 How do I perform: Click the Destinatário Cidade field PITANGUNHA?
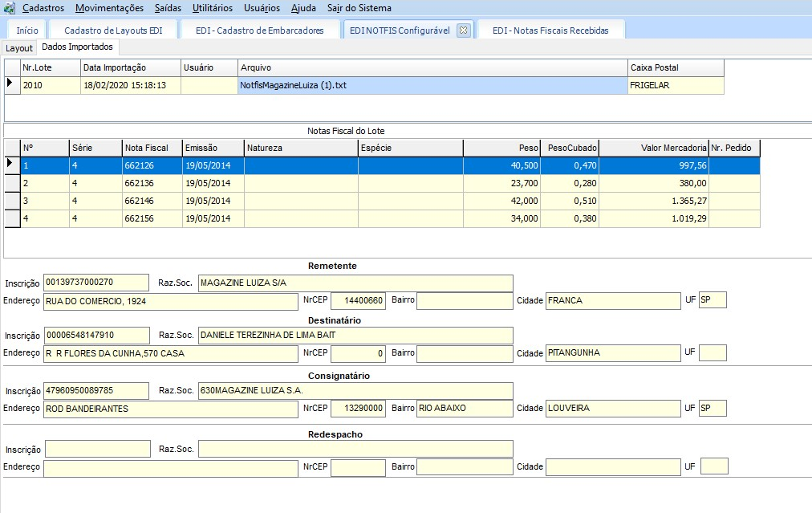point(612,353)
